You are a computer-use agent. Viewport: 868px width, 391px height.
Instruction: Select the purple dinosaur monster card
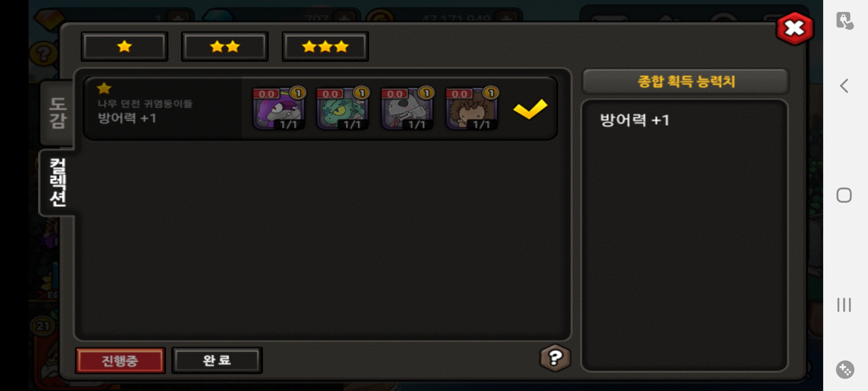[x=279, y=108]
